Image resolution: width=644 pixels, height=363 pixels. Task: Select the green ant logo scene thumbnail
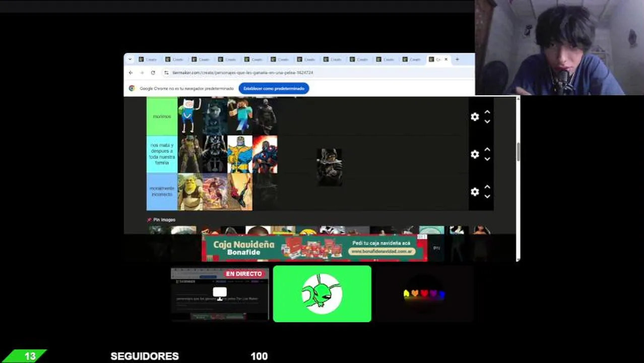click(322, 294)
